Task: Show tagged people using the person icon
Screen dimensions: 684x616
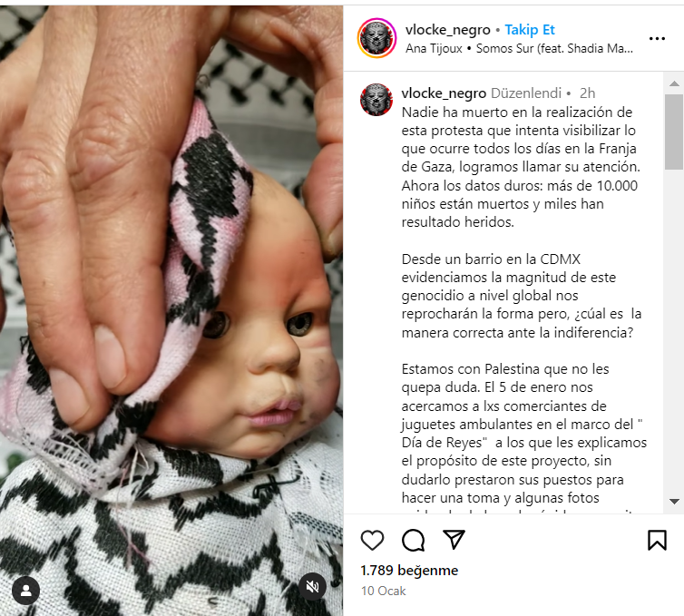Action: tap(25, 591)
